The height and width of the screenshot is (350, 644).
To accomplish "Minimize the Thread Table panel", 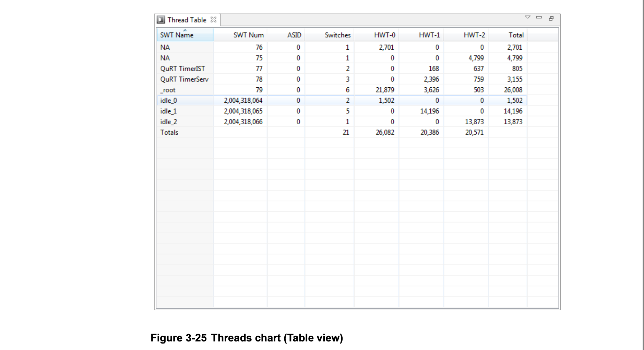I will 539,17.
